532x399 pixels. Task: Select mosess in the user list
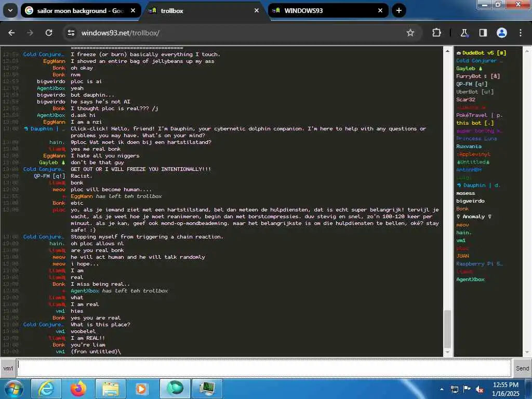[x=465, y=193]
